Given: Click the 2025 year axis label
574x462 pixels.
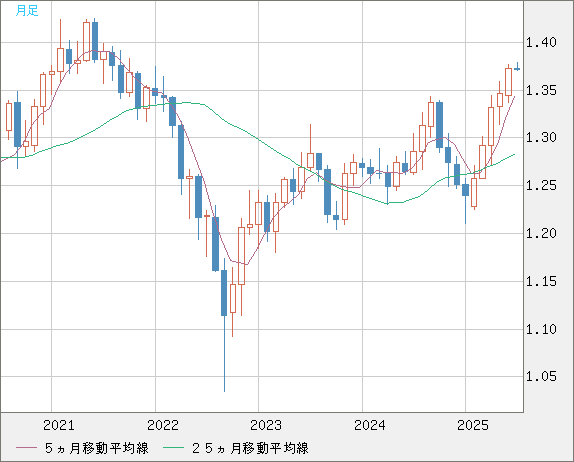Looking at the screenshot, I should pyautogui.click(x=473, y=425).
